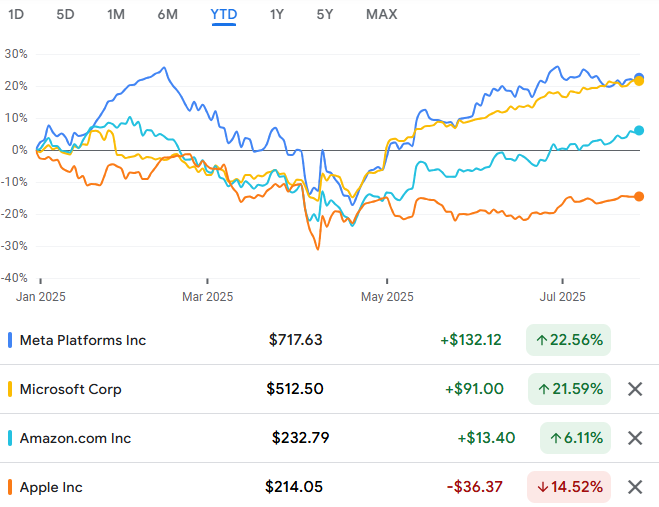Click Apple price $214.05
The height and width of the screenshot is (507, 659).
click(x=294, y=487)
